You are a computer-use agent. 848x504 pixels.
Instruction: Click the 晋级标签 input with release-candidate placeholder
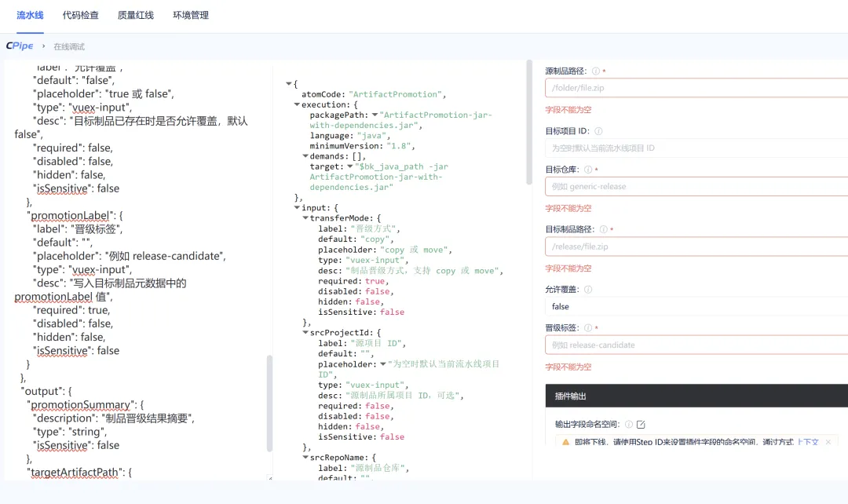(x=696, y=345)
